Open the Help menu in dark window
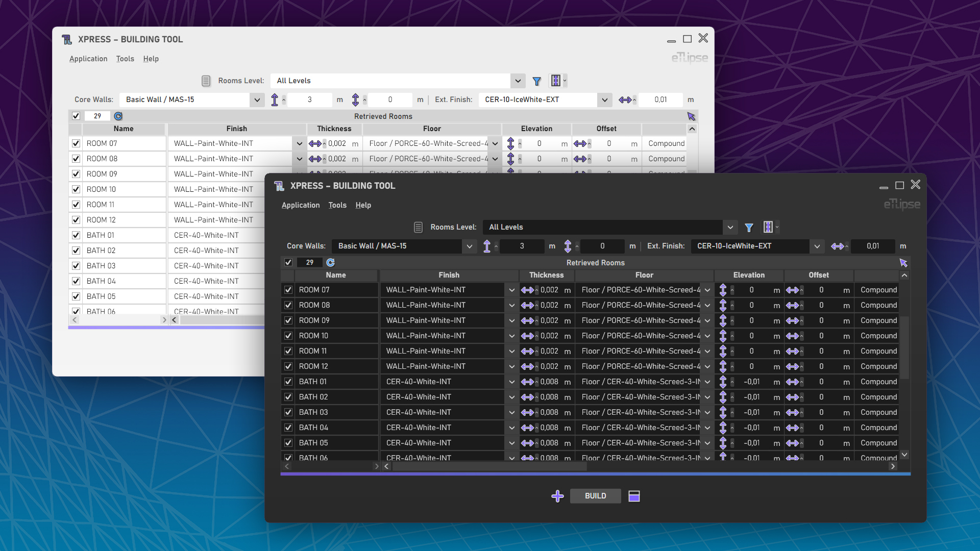 click(363, 205)
